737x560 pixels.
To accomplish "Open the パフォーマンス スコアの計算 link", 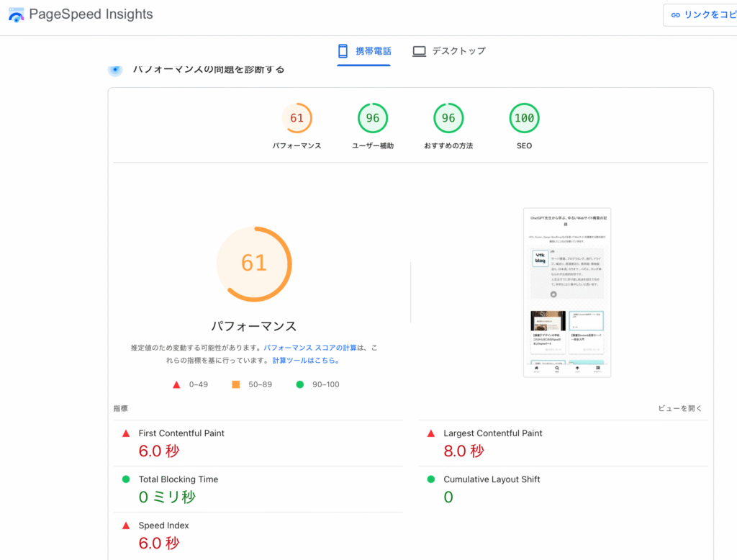I will (x=310, y=348).
